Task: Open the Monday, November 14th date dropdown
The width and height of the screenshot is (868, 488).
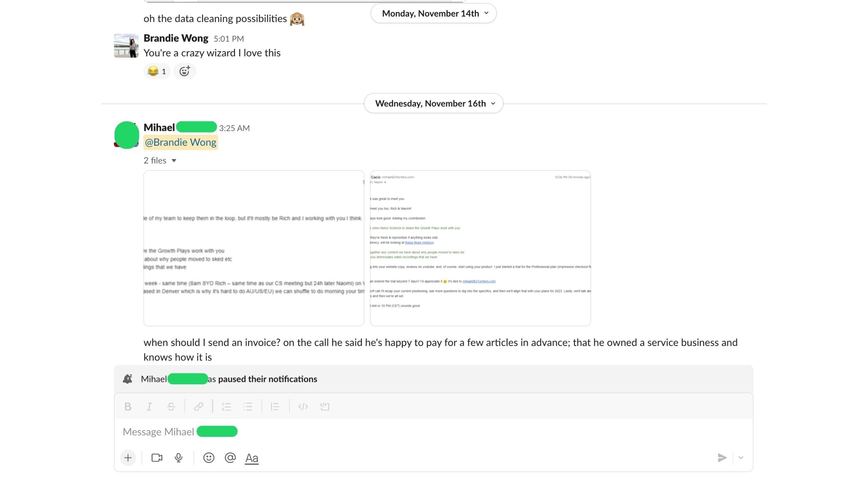Action: point(434,13)
